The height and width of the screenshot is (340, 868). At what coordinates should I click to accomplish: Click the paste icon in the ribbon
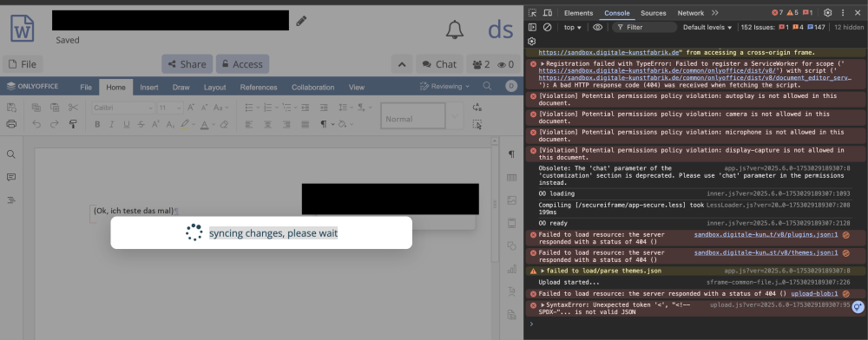(55, 108)
